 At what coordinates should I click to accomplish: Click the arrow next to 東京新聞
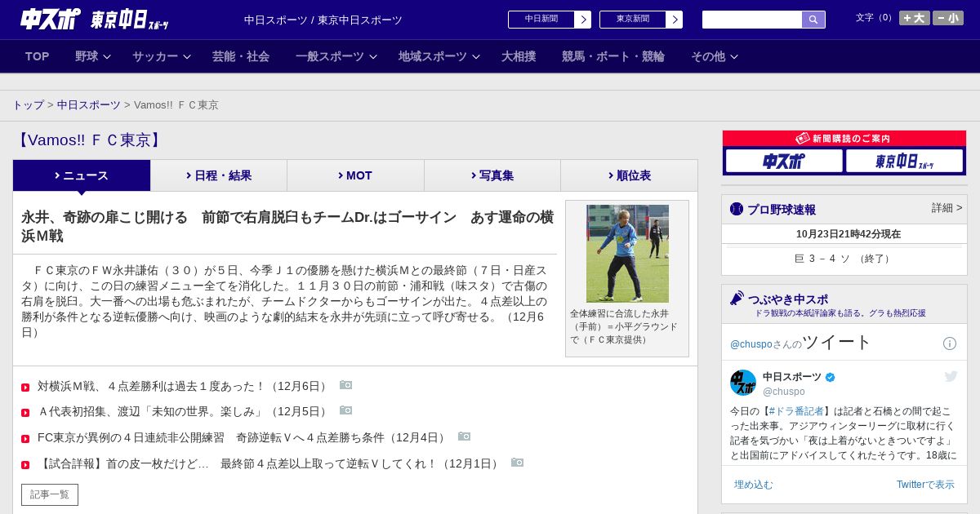coord(675,20)
